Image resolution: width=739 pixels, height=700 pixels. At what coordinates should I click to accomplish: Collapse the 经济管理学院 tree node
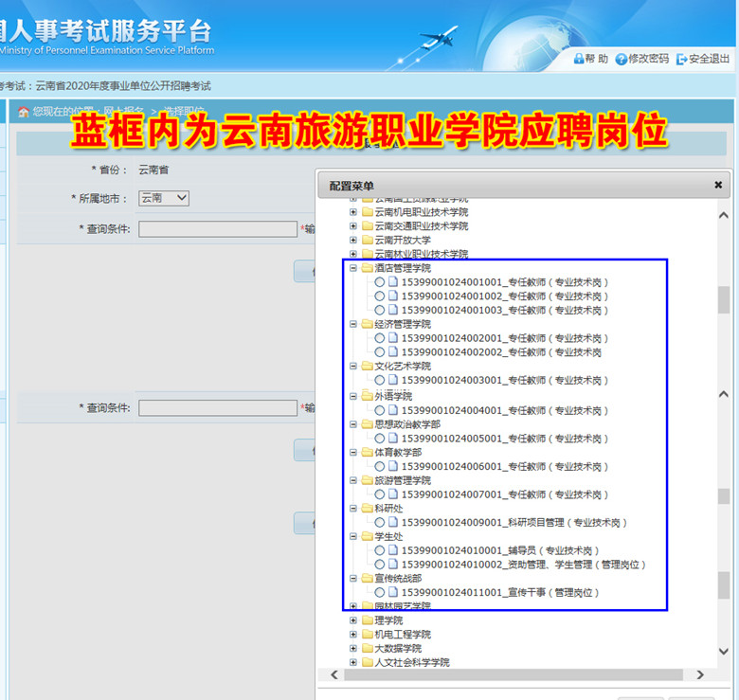tap(353, 324)
